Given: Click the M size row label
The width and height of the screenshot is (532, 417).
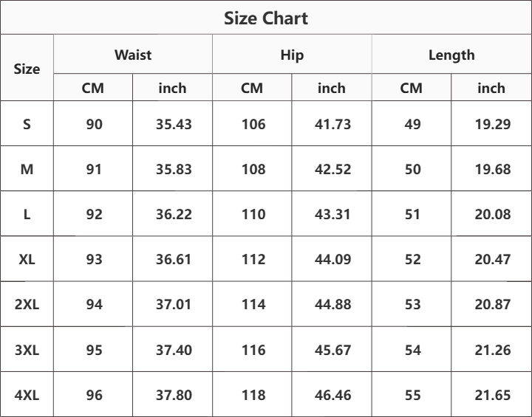Looking at the screenshot, I should pyautogui.click(x=27, y=169).
